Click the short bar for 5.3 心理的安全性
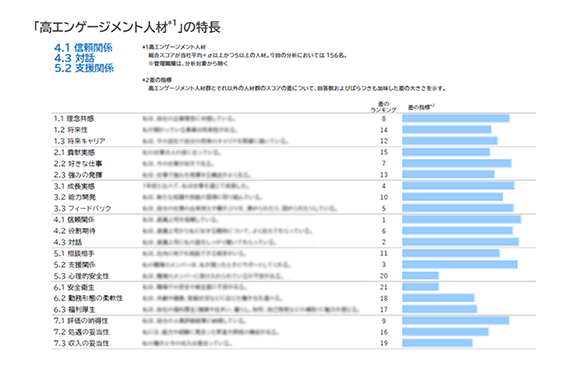Screen dimensions: 578x368 click(x=420, y=275)
